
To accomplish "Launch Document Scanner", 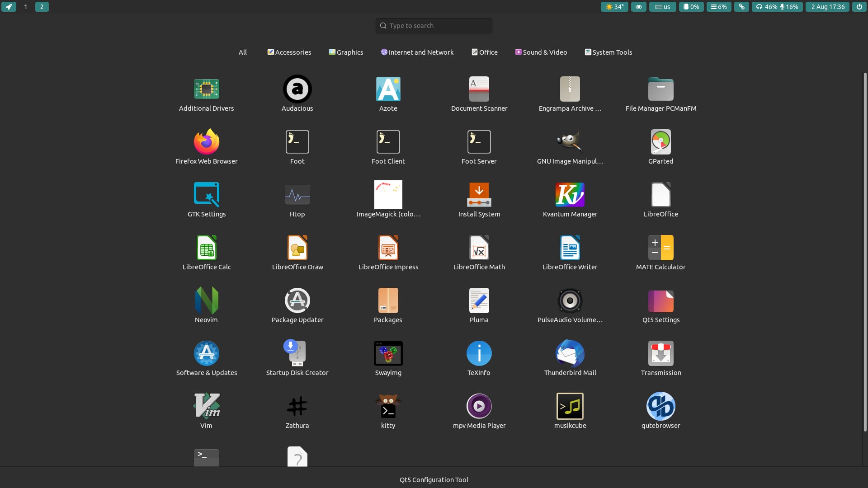I will (x=479, y=94).
